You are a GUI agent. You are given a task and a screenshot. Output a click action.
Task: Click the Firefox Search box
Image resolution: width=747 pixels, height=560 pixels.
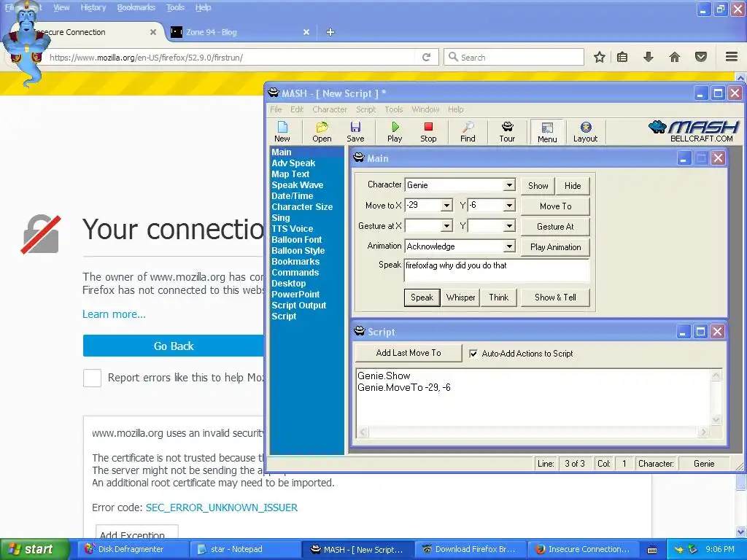514,57
